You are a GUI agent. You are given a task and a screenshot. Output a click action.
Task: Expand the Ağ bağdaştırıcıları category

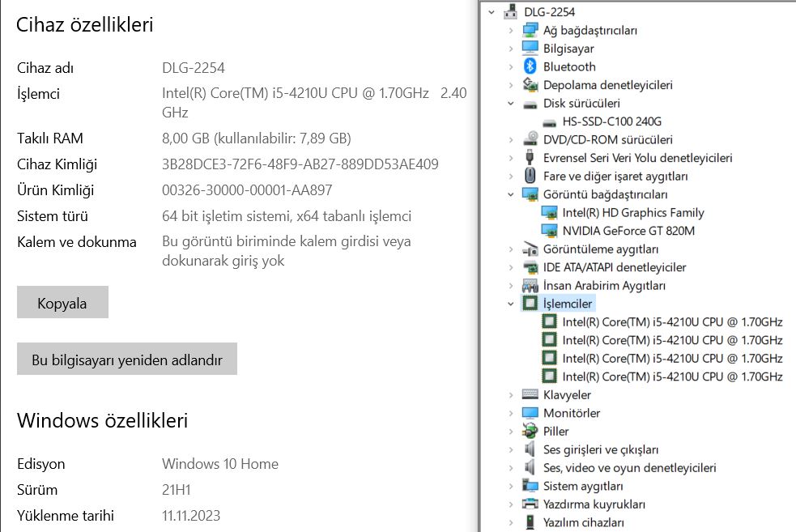(x=511, y=31)
